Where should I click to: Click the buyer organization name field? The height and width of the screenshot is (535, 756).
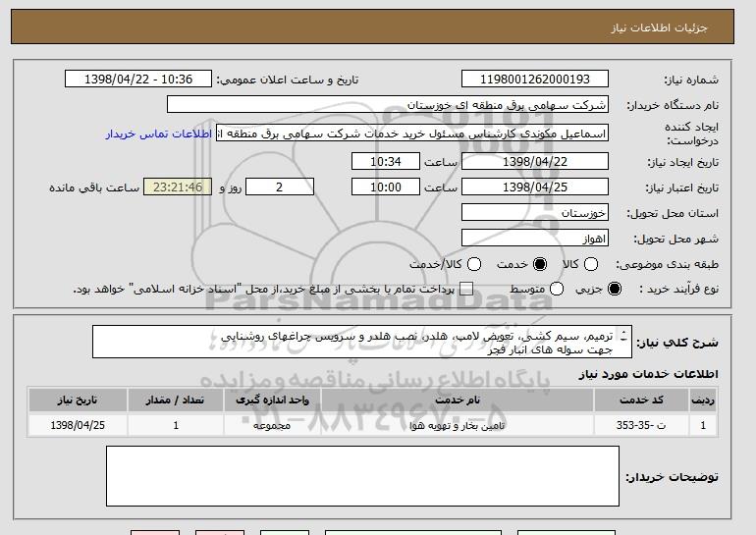[x=388, y=105]
